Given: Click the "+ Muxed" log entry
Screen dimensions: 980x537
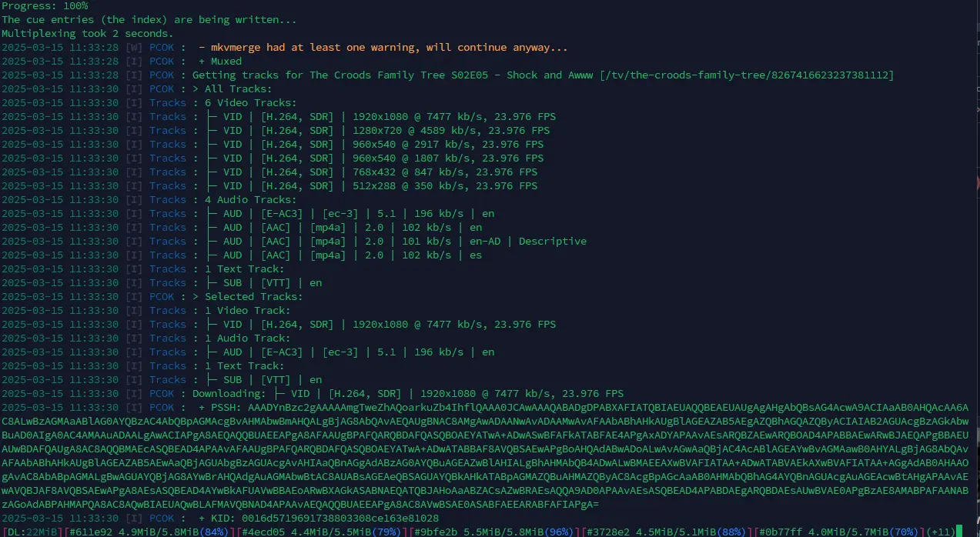Looking at the screenshot, I should [x=220, y=62].
